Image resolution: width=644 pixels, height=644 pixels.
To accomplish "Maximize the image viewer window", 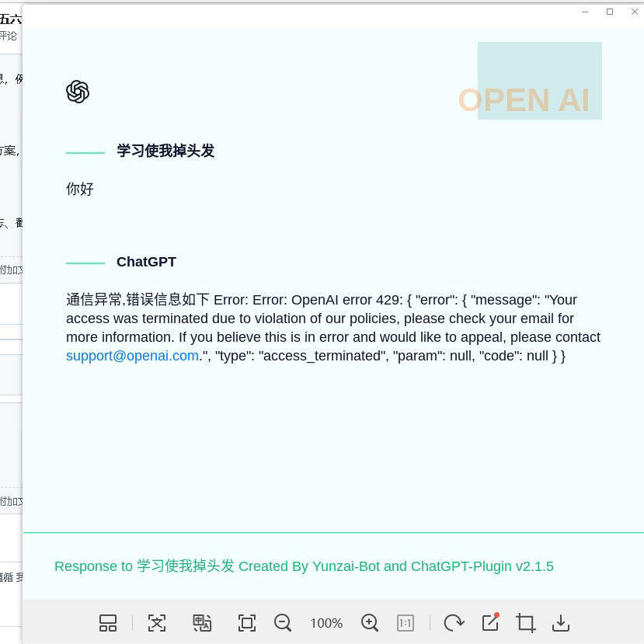I will (610, 12).
